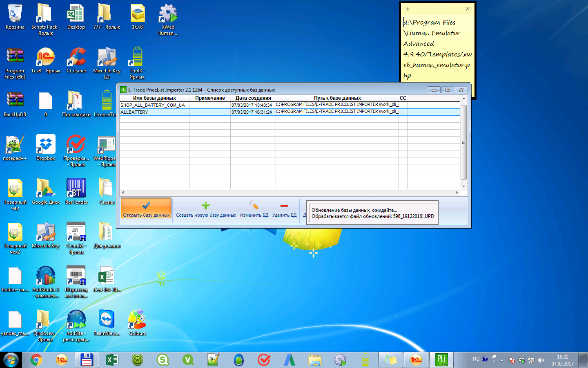Select the ALLBATTERY database row
This screenshot has height=368, width=588.
coord(290,112)
